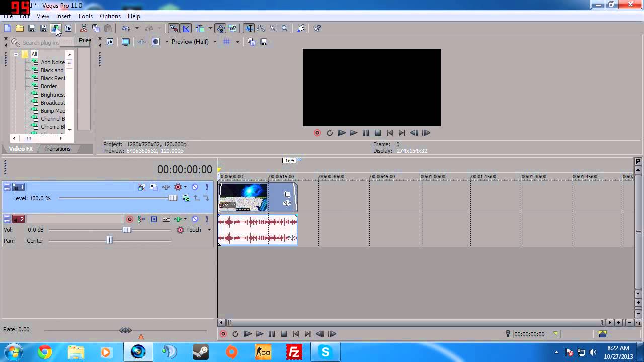
Task: Click Make Compositing Child on track 1
Action: tap(207, 198)
